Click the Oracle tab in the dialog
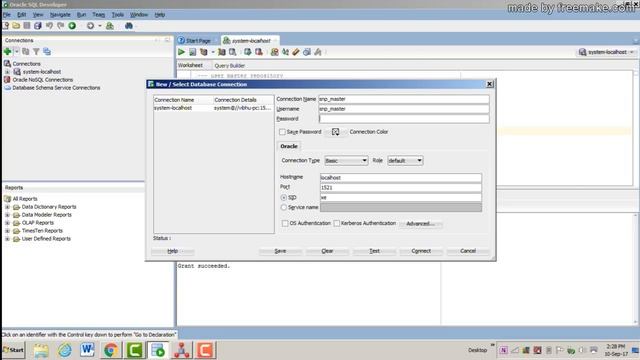The width and height of the screenshot is (640, 360). coord(289,146)
